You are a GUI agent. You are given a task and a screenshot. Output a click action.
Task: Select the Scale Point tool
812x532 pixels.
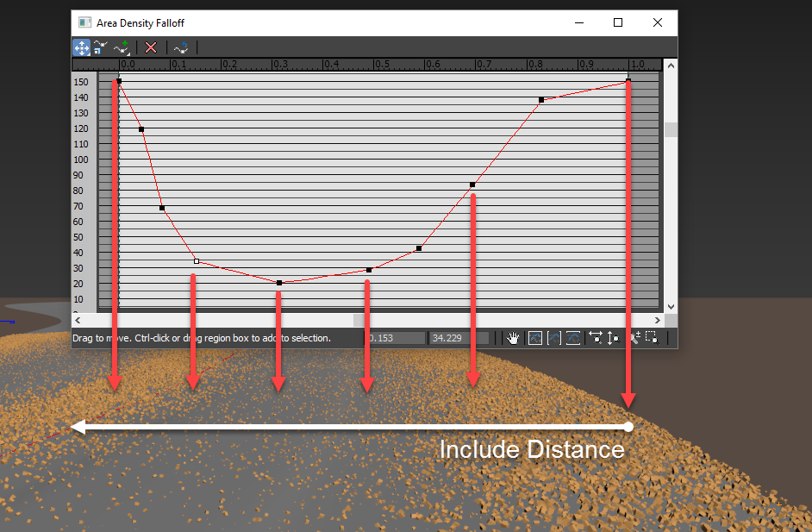coord(100,47)
